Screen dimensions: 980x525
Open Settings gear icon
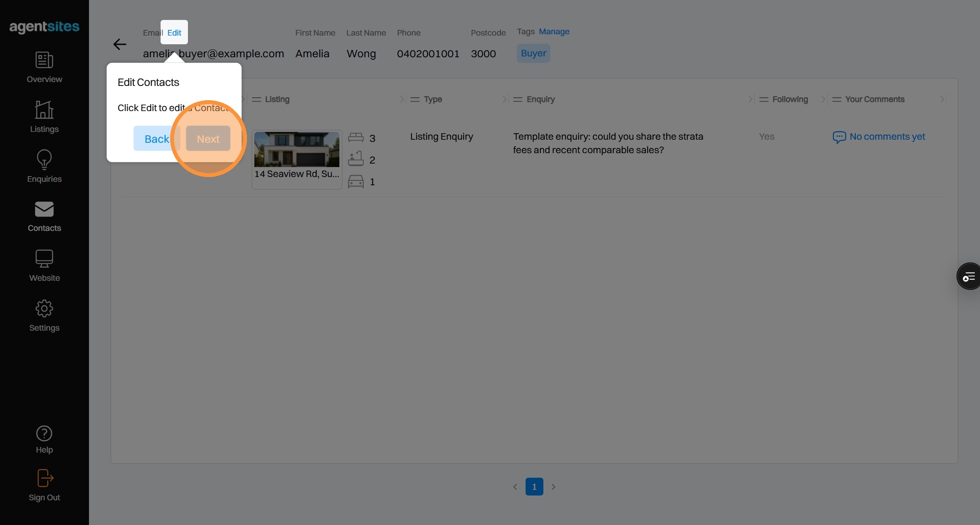[44, 308]
